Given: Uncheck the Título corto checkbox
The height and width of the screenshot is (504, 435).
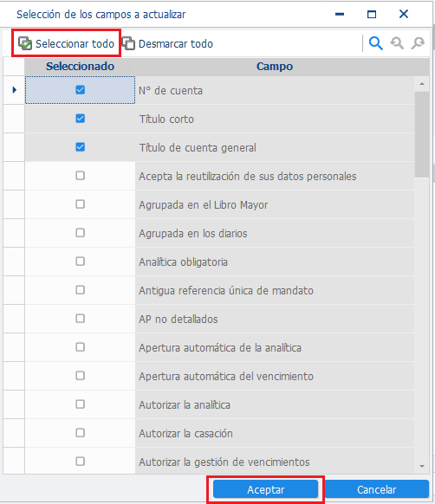Looking at the screenshot, I should coord(80,119).
